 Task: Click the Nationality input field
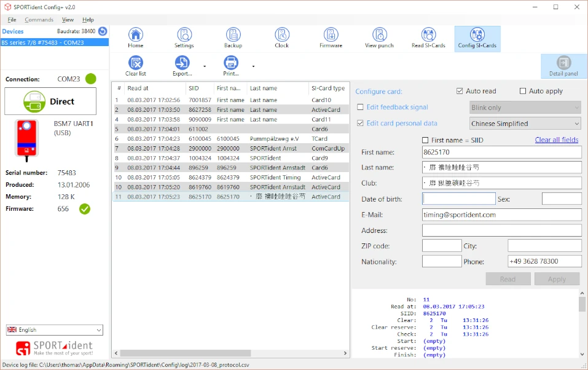pos(442,261)
